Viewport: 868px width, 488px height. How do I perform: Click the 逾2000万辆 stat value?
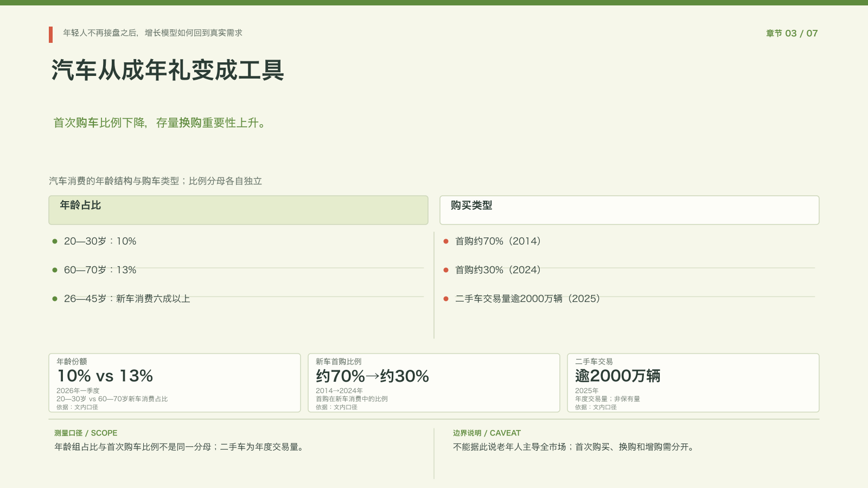click(618, 376)
